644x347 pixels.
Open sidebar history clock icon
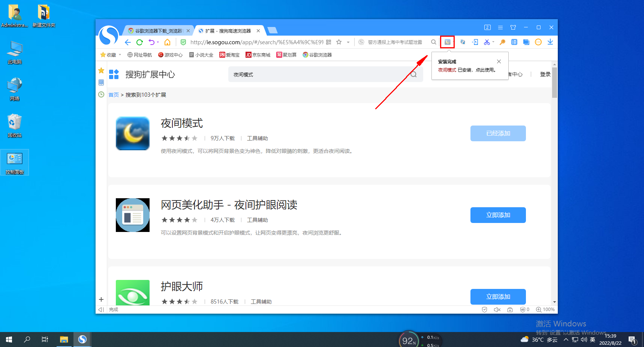(x=101, y=94)
